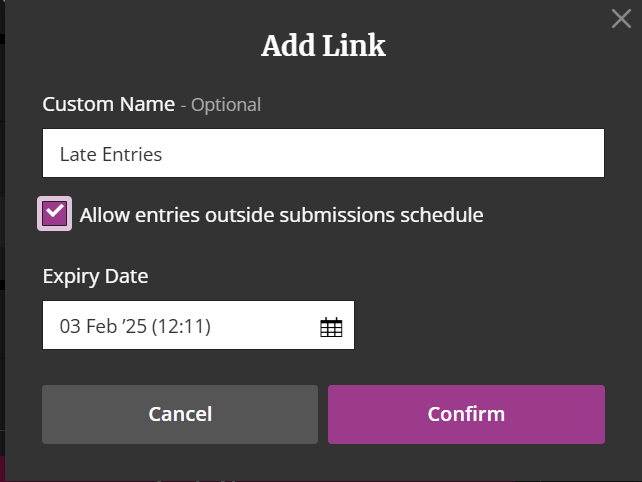
Task: Open the calendar picker icon
Action: (x=331, y=327)
